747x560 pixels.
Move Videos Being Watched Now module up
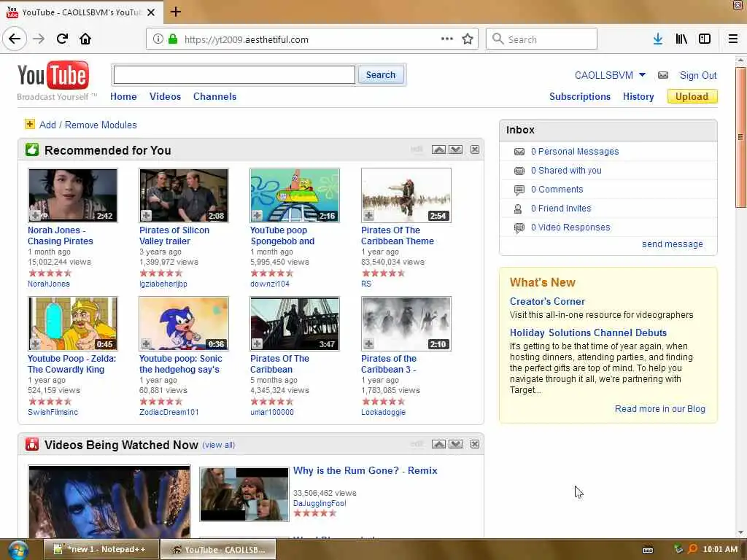coord(438,444)
